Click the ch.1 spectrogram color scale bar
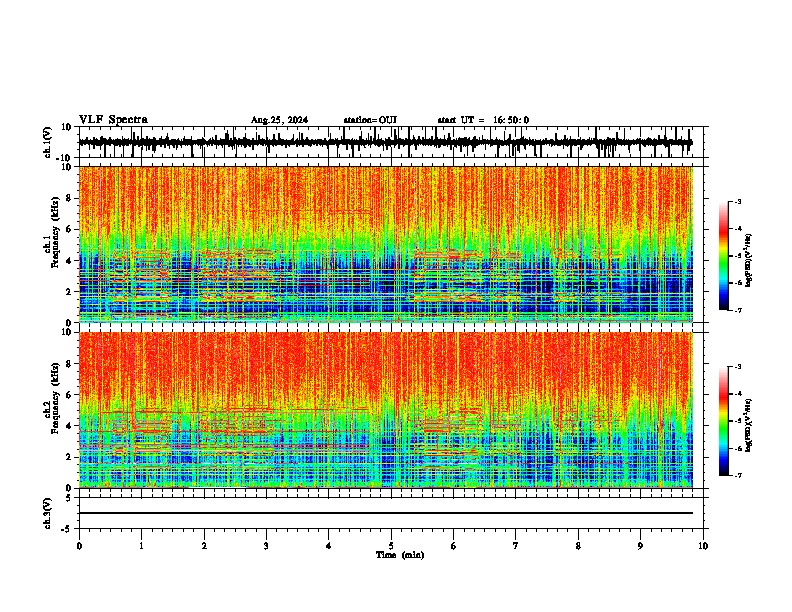Viewport: 792px width, 612px height. [724, 256]
